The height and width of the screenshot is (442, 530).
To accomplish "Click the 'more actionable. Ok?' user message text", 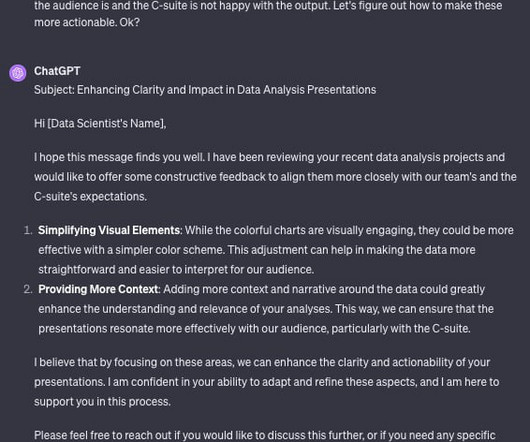I will click(x=87, y=22).
